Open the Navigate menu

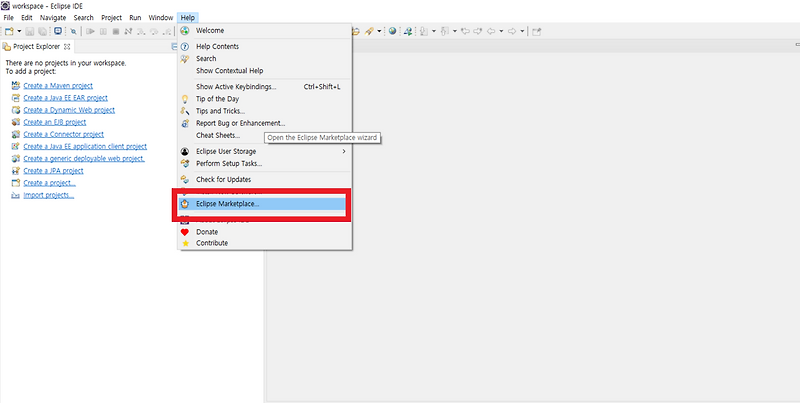(53, 17)
